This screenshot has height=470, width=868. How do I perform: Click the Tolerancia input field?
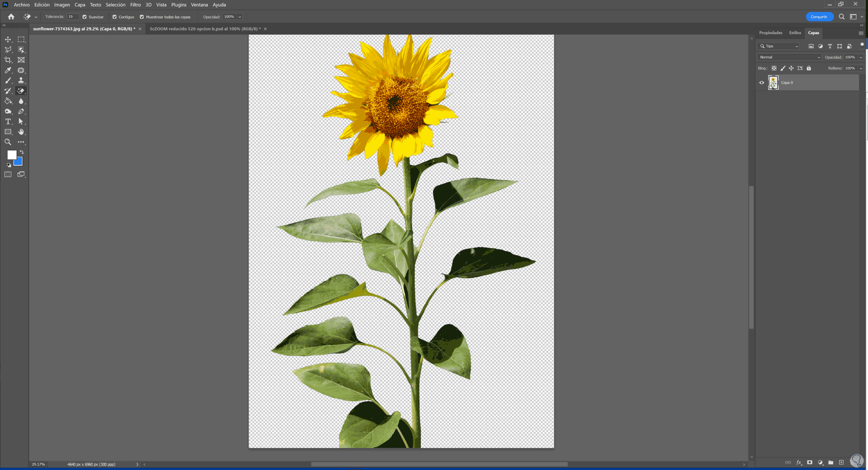click(72, 17)
